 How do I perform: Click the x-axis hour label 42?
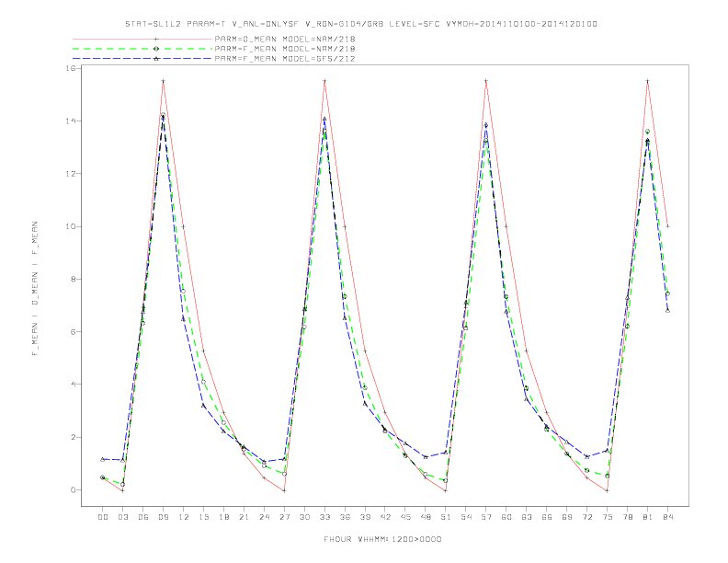click(385, 517)
